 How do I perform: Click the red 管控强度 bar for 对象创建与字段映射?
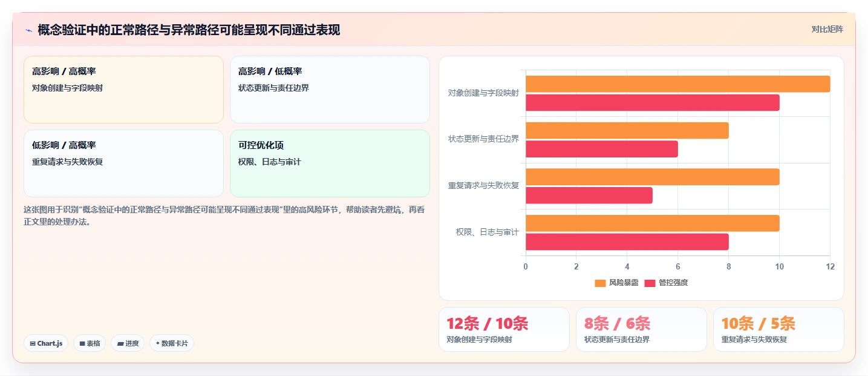click(x=652, y=103)
